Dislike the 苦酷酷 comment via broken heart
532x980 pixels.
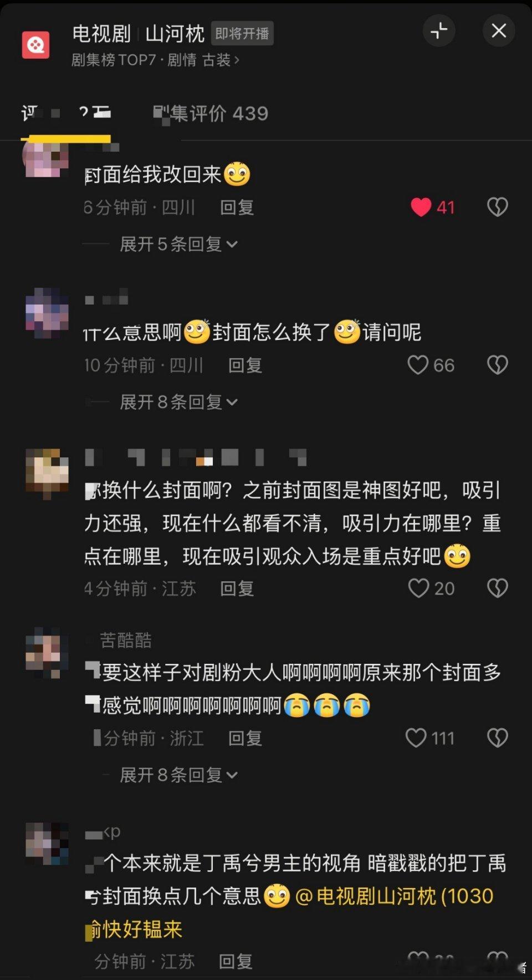pos(497,738)
